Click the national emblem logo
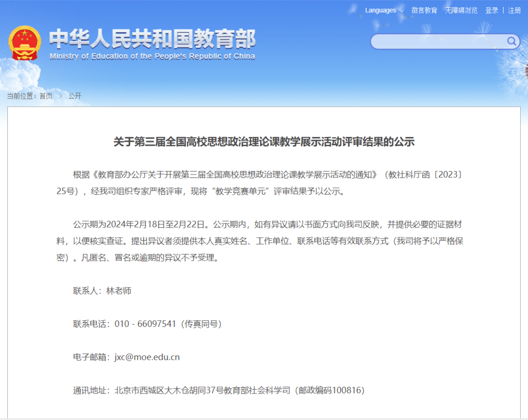 coord(24,43)
